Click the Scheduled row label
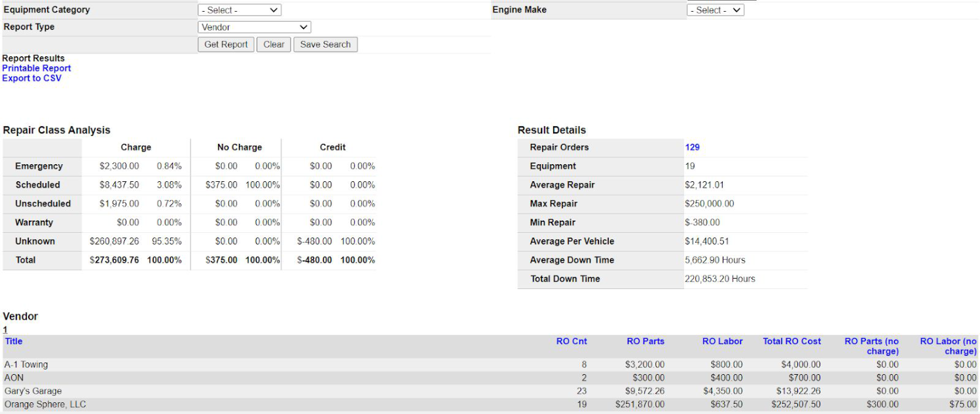980x414 pixels. point(38,185)
